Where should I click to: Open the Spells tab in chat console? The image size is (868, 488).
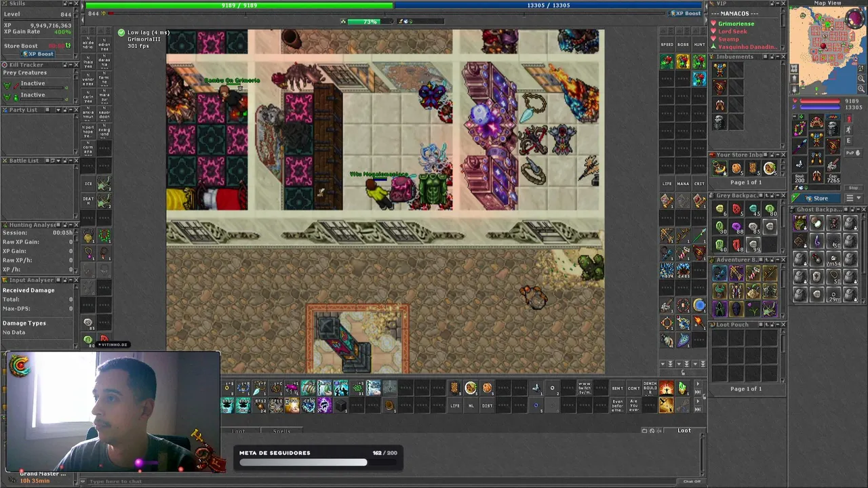281,431
